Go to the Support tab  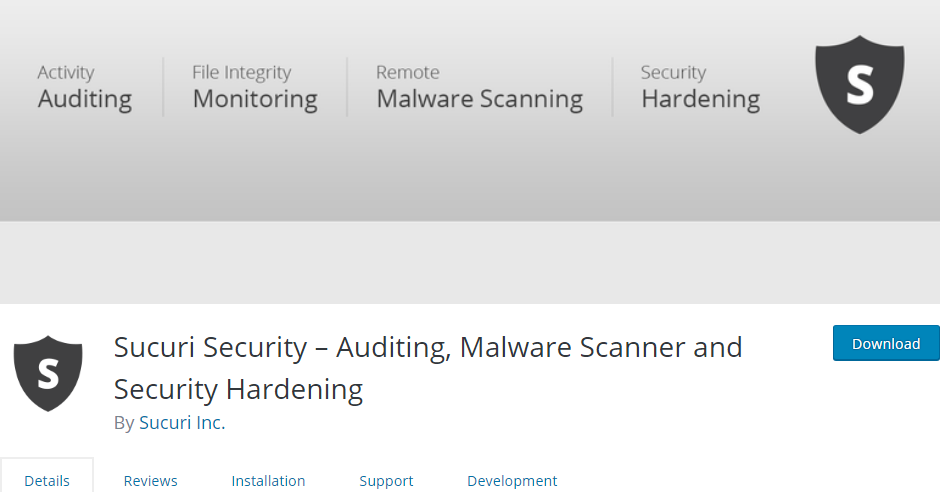tap(386, 481)
